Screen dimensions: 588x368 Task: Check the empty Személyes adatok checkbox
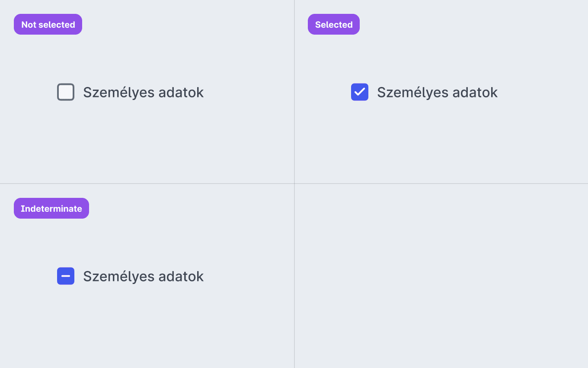pyautogui.click(x=66, y=92)
